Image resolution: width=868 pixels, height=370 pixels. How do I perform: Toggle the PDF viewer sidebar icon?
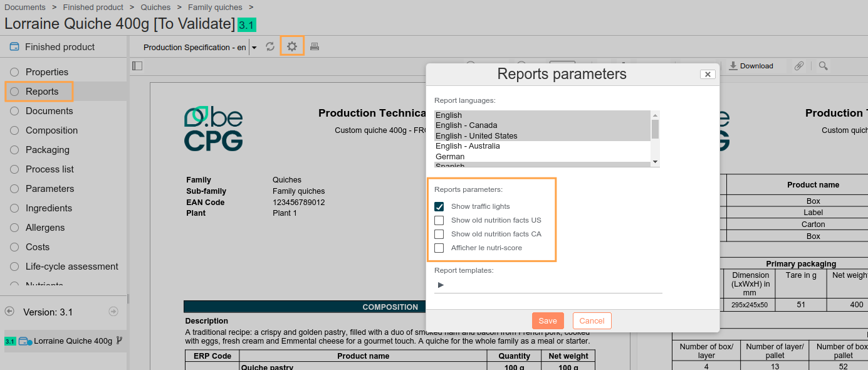137,66
